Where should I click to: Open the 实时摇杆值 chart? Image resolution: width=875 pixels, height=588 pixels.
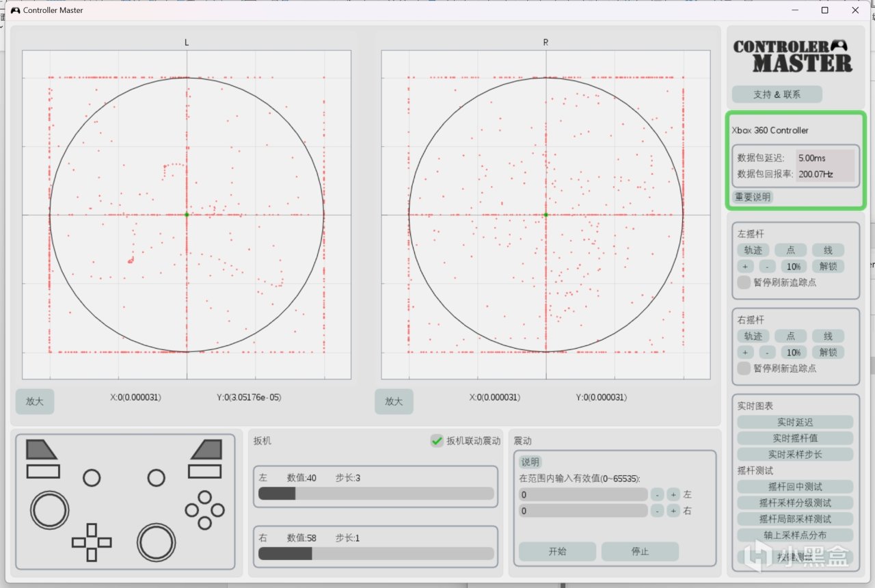795,438
